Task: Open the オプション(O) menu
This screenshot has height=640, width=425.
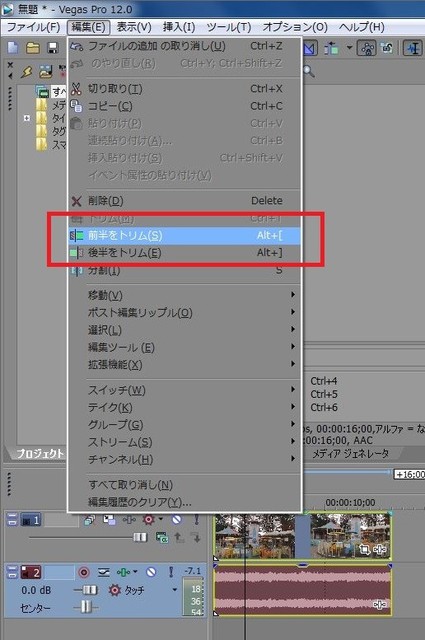Action: click(x=295, y=27)
